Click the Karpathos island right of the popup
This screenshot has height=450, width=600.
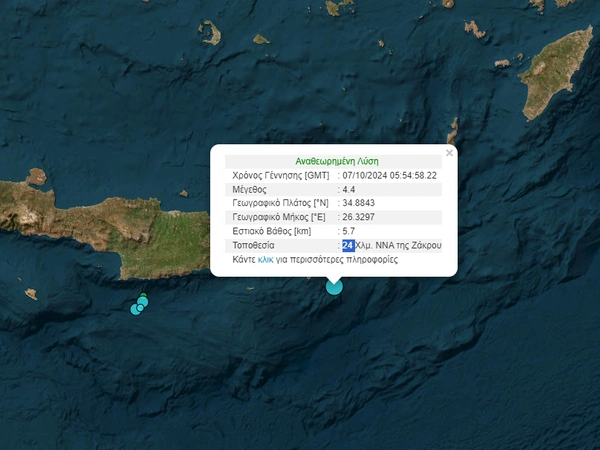453,130
